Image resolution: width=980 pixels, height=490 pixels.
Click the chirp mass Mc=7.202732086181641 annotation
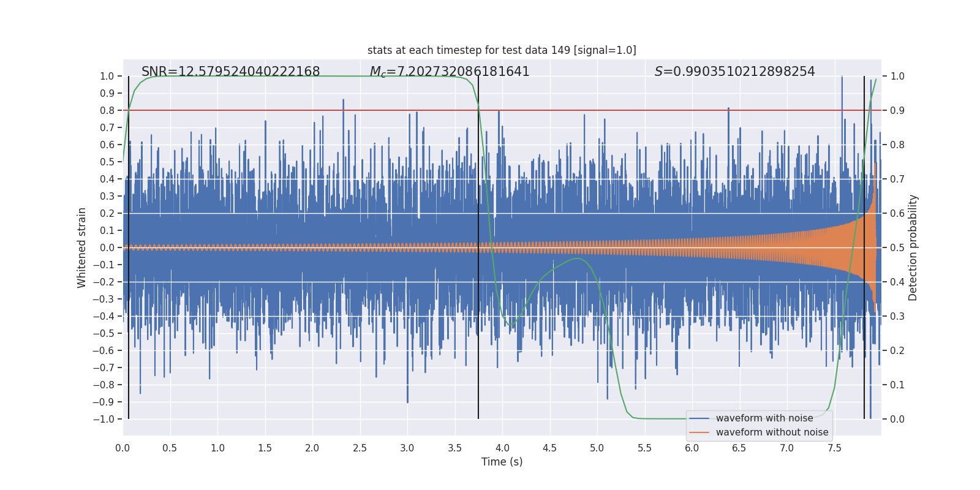coord(450,72)
